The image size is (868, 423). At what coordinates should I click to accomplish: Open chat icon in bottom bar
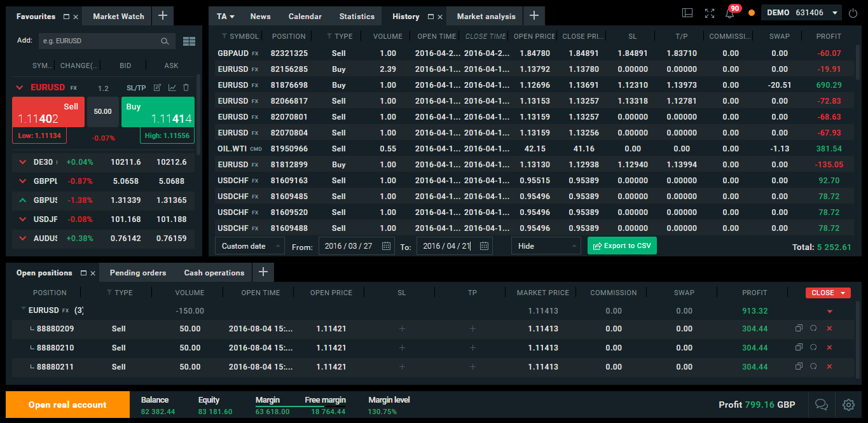(821, 405)
